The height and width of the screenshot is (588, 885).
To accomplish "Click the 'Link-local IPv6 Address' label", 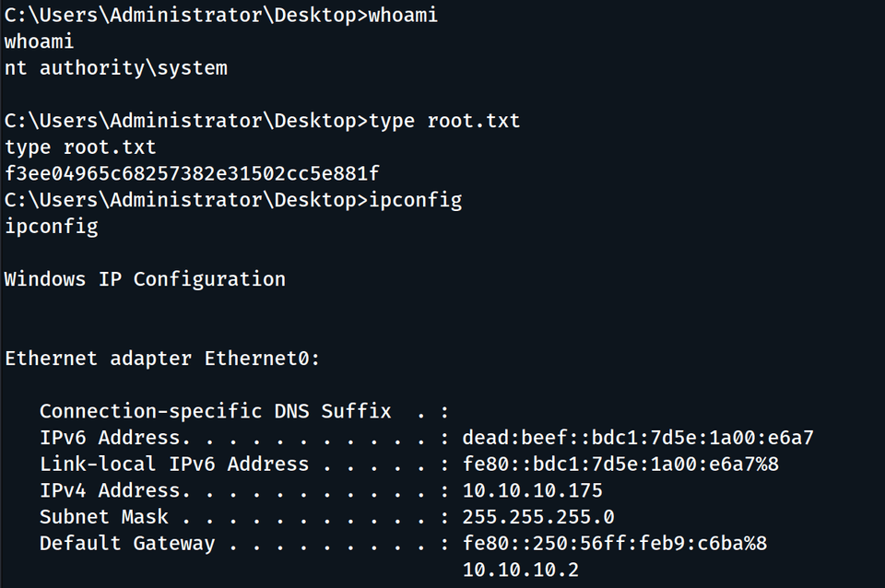I will [174, 464].
